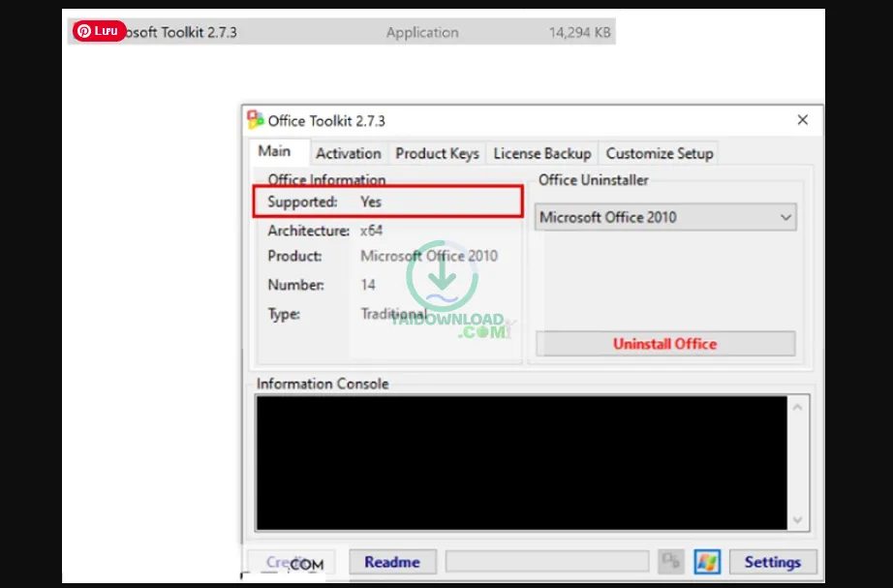Go to the Customize Setup tab

coord(659,153)
